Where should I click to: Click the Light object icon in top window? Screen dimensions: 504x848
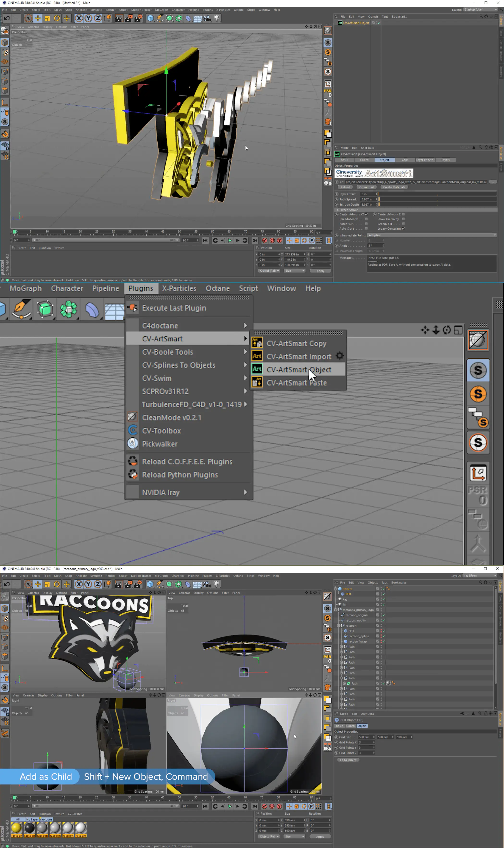click(217, 18)
